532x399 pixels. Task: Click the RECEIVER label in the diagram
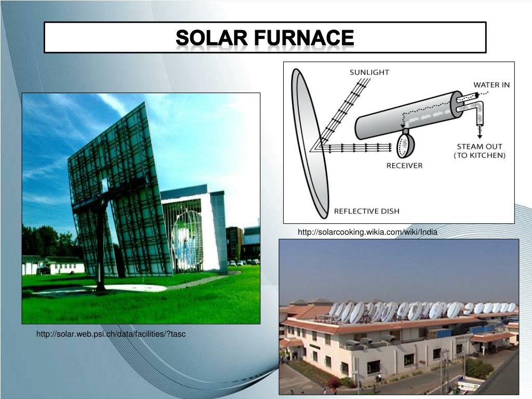point(404,166)
